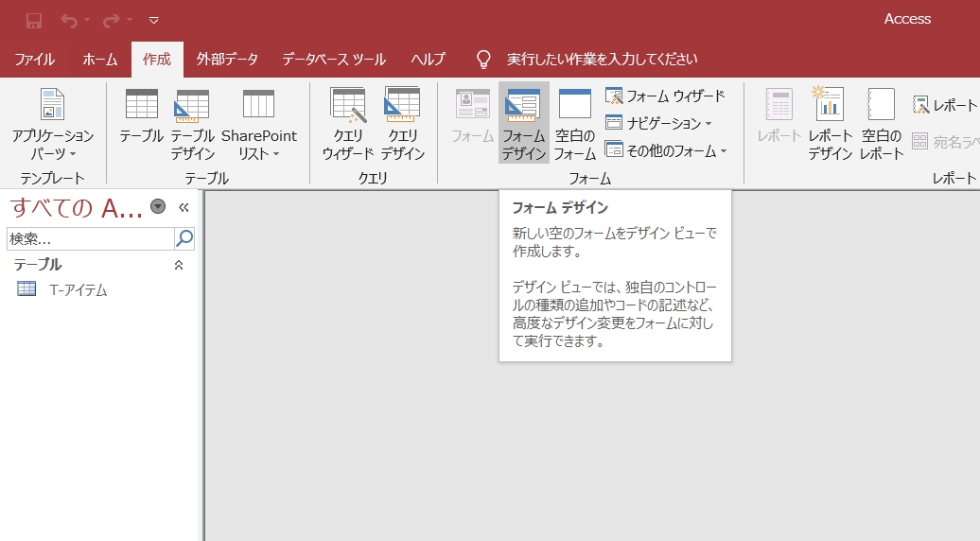980x541 pixels.
Task: Collapse the テーブル group
Action: coord(179,266)
